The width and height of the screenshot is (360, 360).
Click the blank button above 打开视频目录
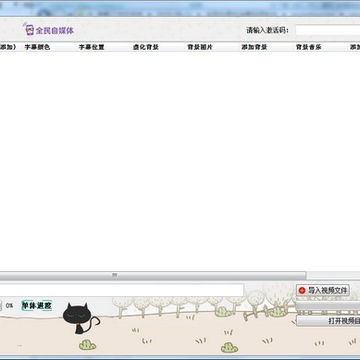pos(328,306)
